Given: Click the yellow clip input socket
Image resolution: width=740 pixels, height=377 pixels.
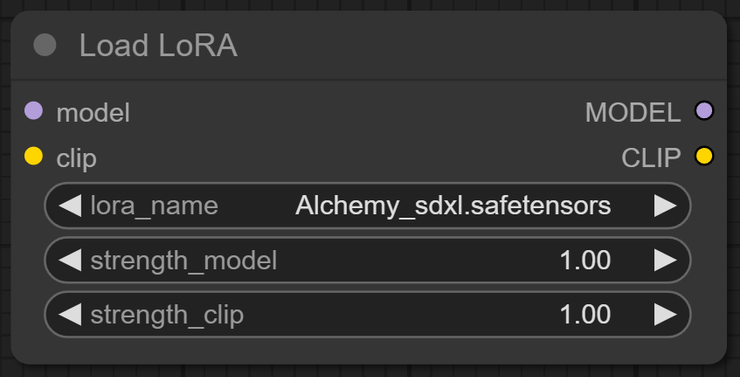Looking at the screenshot, I should coord(34,156).
